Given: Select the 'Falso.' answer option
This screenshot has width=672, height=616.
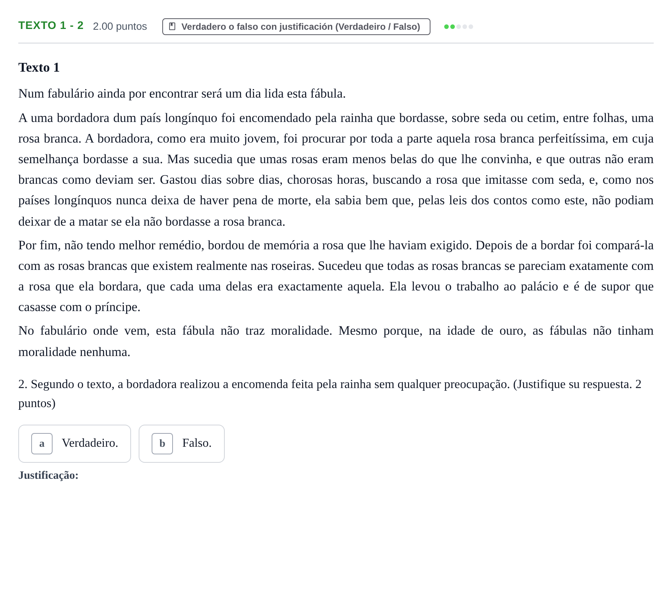Looking at the screenshot, I should point(182,444).
